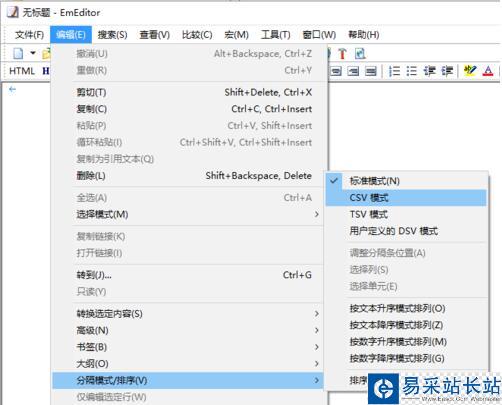Choose 按数字降序模式排列(G)
This screenshot has width=502, height=405.
406,358
